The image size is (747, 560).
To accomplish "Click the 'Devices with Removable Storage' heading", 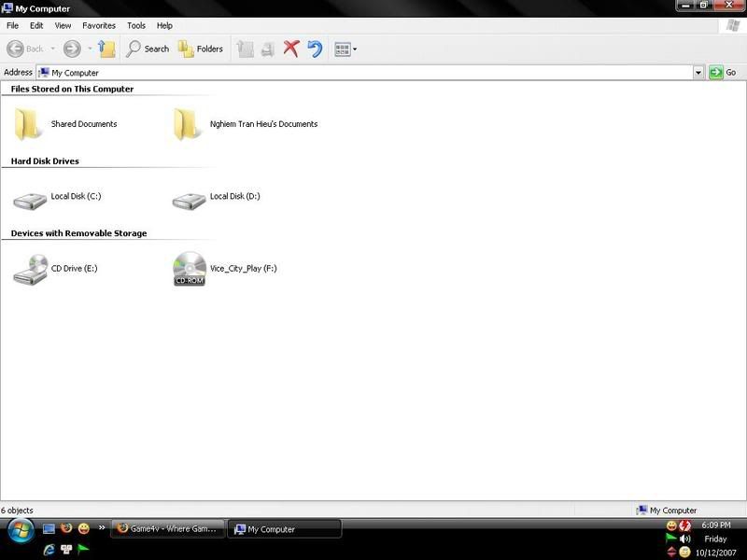I will pos(78,233).
